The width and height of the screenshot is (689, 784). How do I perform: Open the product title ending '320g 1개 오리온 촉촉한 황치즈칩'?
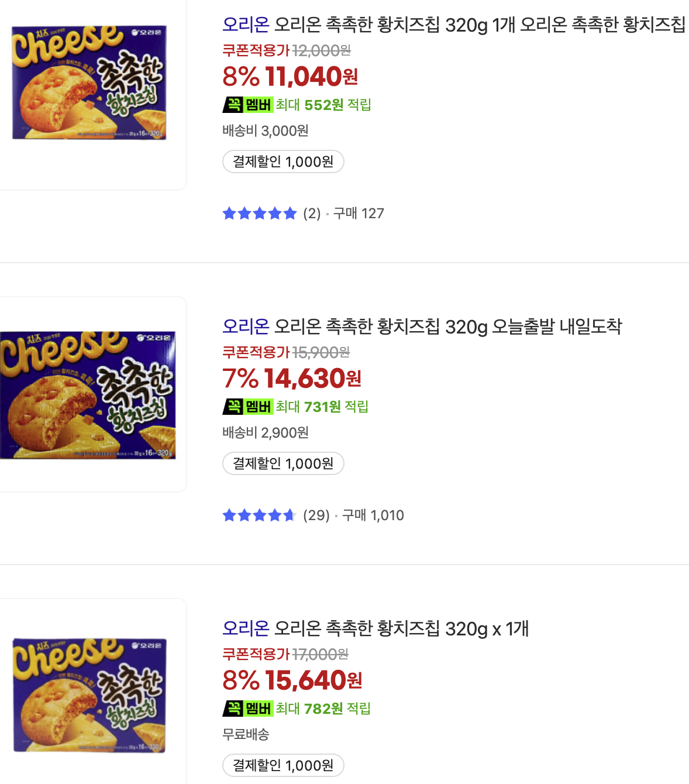coord(454,25)
